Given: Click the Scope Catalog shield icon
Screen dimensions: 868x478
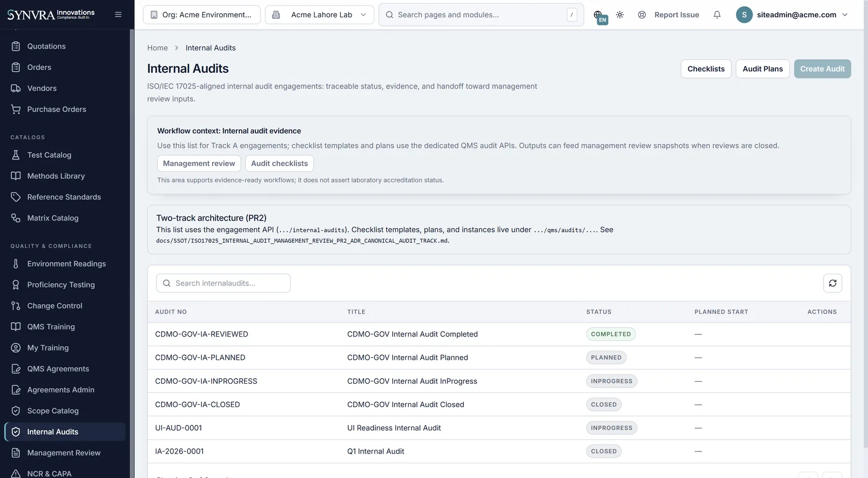Looking at the screenshot, I should pos(16,411).
